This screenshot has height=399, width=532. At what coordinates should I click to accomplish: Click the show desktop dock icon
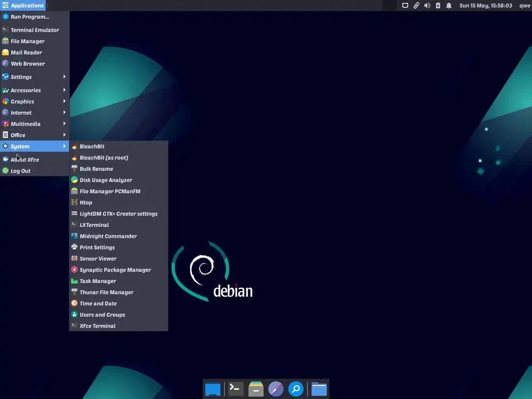[x=213, y=389]
